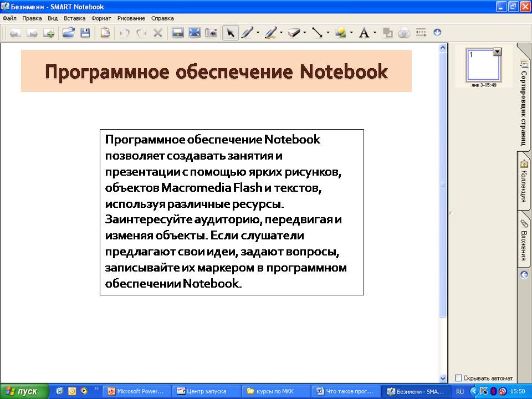Paste from clipboard icon
532x399 pixels.
105,33
